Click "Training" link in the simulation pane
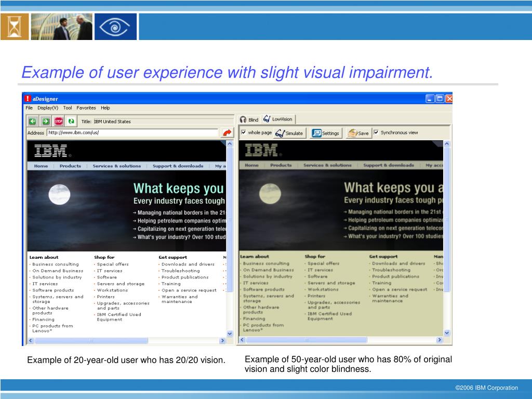 click(382, 283)
